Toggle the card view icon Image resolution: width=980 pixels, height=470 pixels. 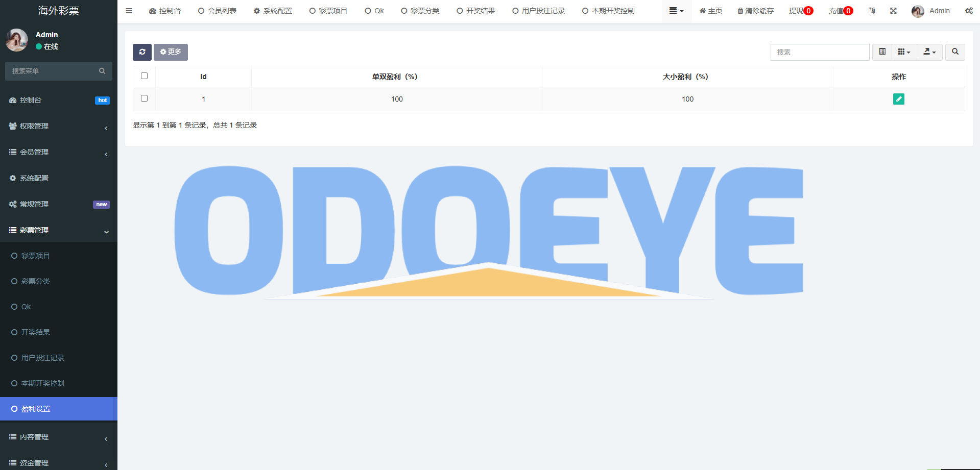coord(882,52)
